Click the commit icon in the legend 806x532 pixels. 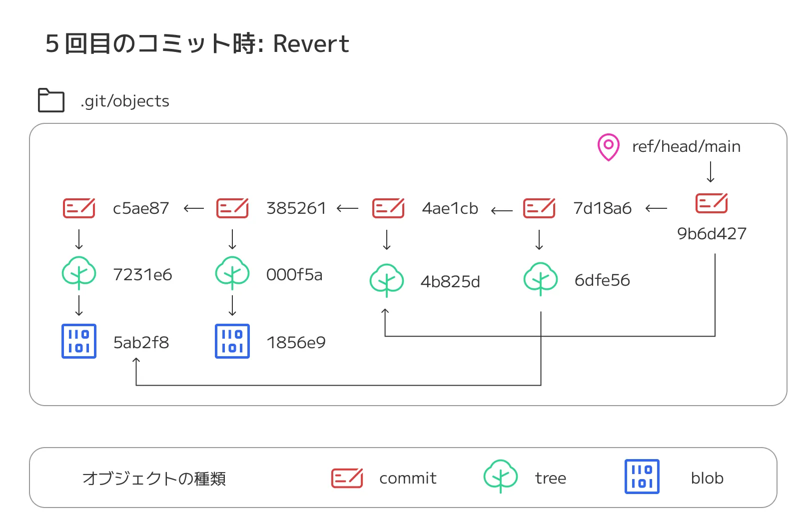[x=347, y=478]
